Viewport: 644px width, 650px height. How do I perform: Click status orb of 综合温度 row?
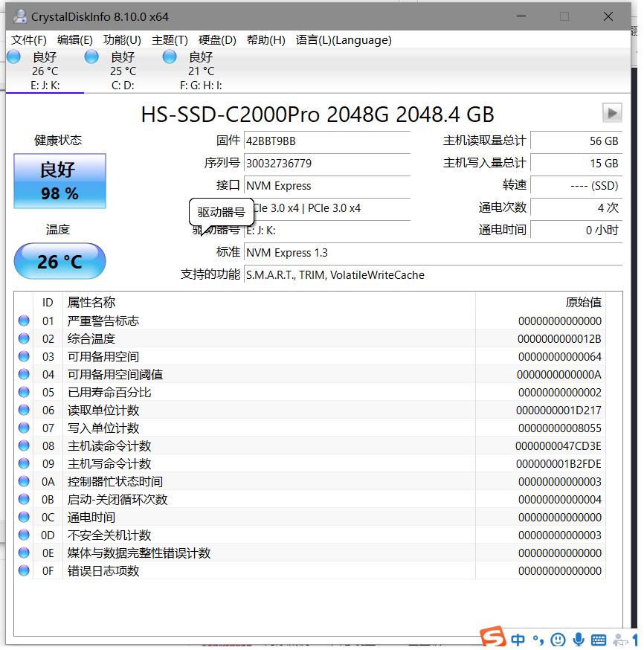click(x=24, y=338)
